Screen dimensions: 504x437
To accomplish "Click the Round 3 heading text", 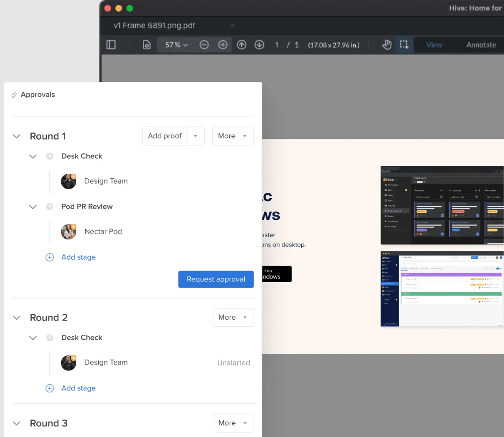I will [49, 423].
